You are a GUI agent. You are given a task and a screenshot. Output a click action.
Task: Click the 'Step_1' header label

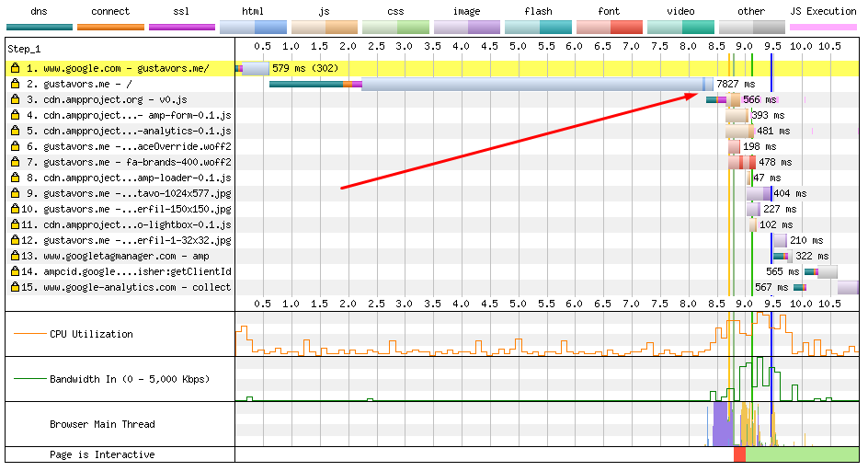coord(24,49)
